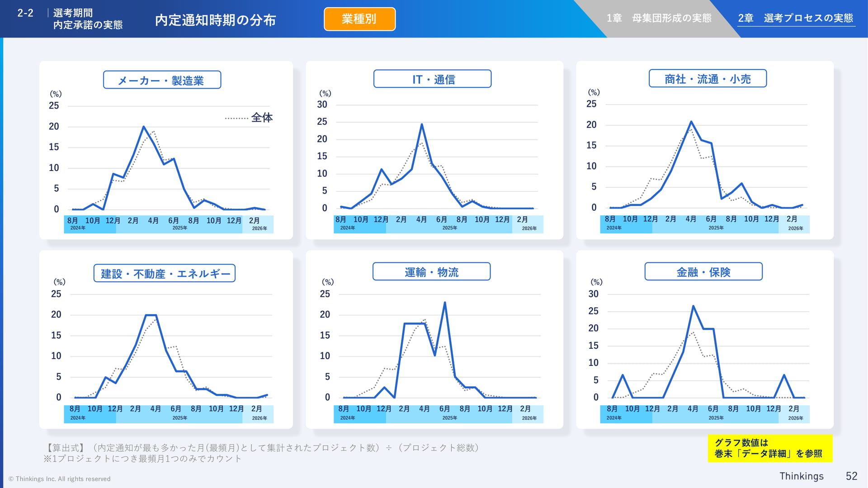Click the 建設・不動産・エネルギー chart title

(165, 273)
